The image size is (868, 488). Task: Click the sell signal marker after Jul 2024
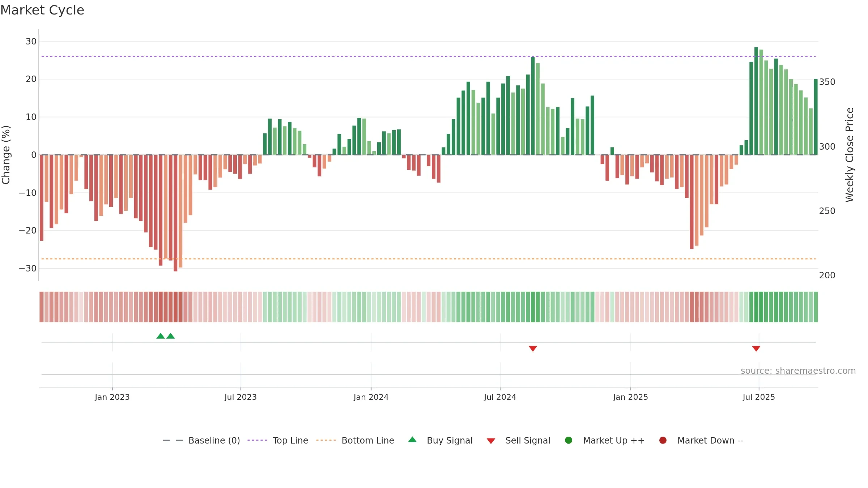[533, 348]
